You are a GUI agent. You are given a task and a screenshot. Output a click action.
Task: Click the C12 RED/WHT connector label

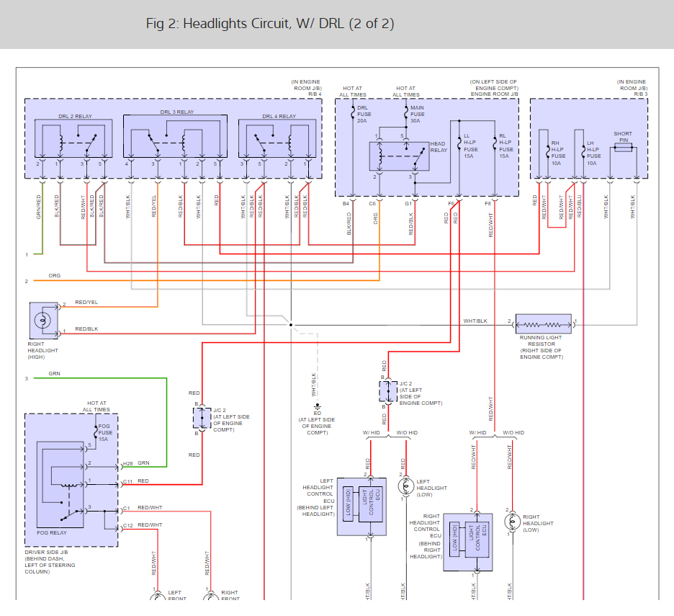click(143, 525)
